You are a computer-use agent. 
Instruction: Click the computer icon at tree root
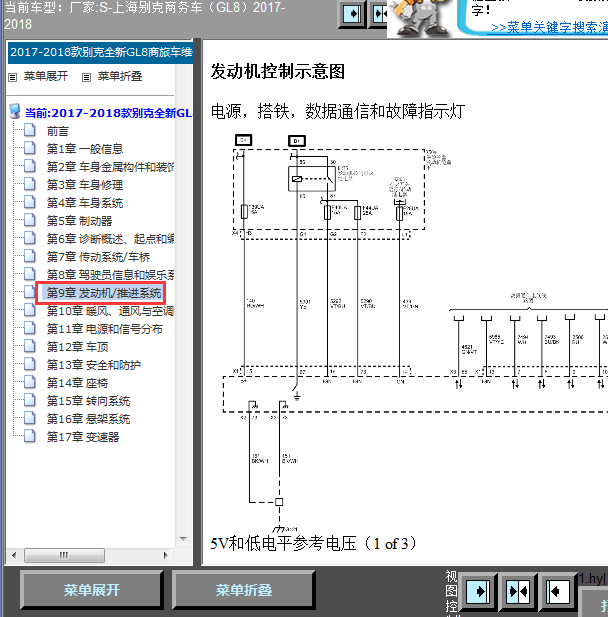[15, 111]
